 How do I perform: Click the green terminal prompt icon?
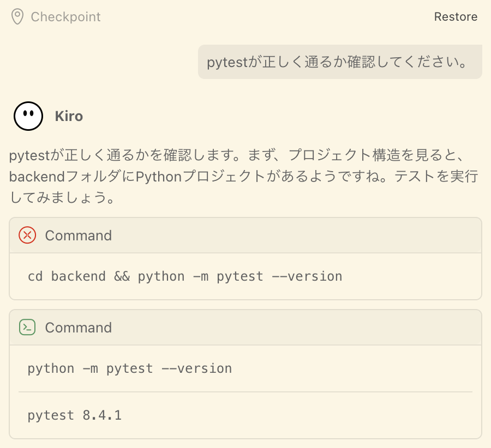click(x=27, y=328)
